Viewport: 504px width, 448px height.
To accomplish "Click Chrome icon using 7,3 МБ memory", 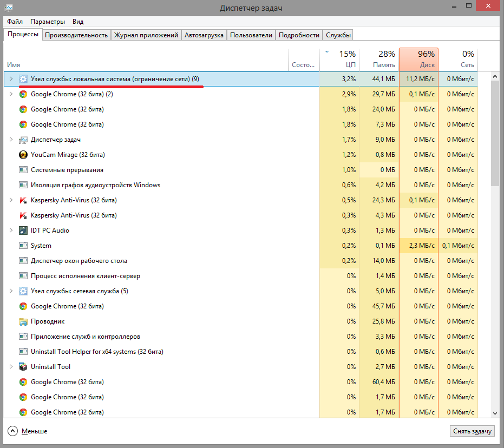I will pos(23,124).
